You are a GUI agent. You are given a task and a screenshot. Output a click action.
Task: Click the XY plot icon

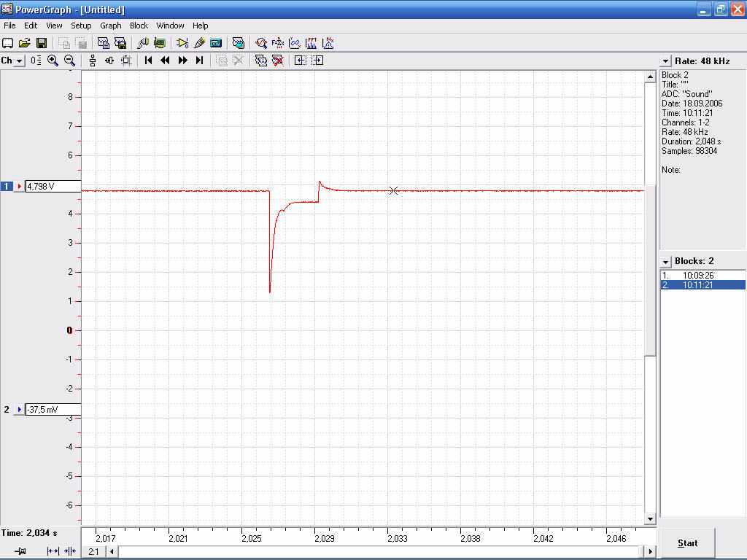295,43
